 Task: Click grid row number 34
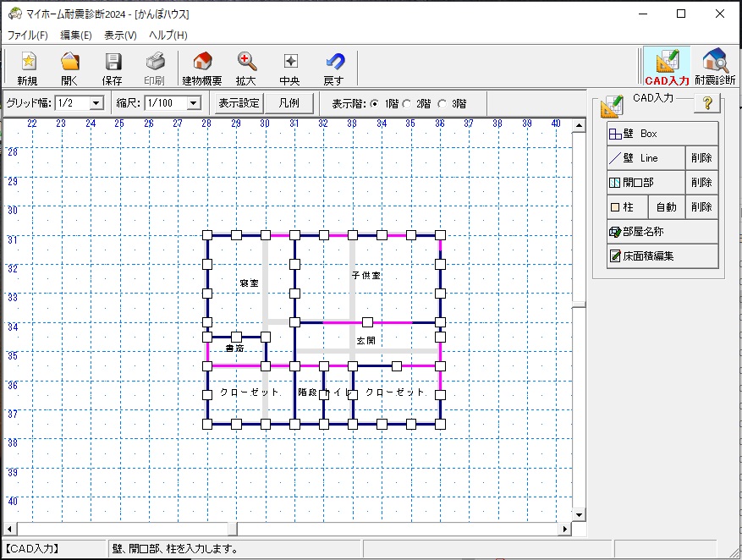click(x=13, y=327)
